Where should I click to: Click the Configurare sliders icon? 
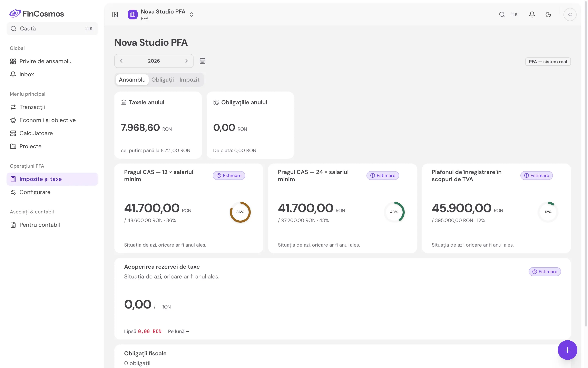13,192
